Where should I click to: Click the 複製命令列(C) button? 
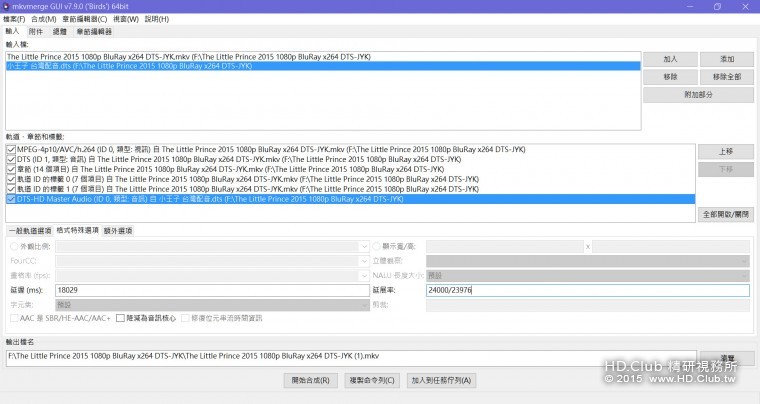[372, 380]
